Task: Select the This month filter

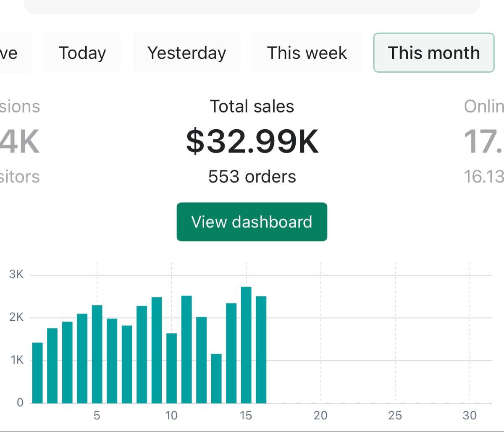Action: click(433, 53)
